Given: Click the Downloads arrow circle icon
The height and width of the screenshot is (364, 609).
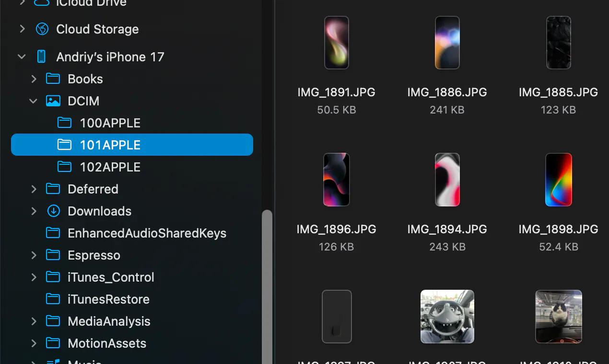Looking at the screenshot, I should coord(53,211).
